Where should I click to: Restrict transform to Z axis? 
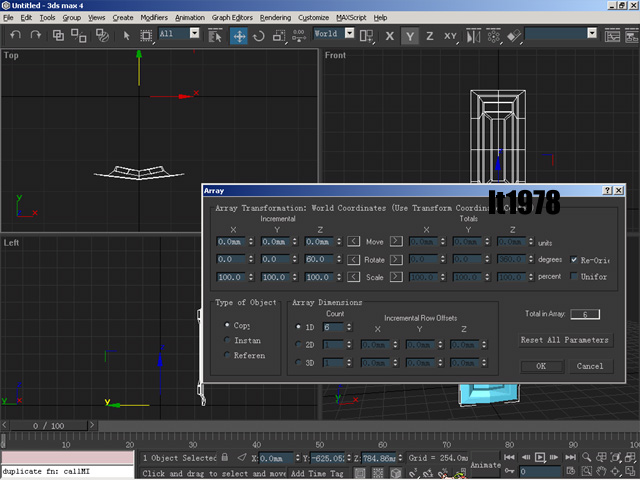[429, 36]
